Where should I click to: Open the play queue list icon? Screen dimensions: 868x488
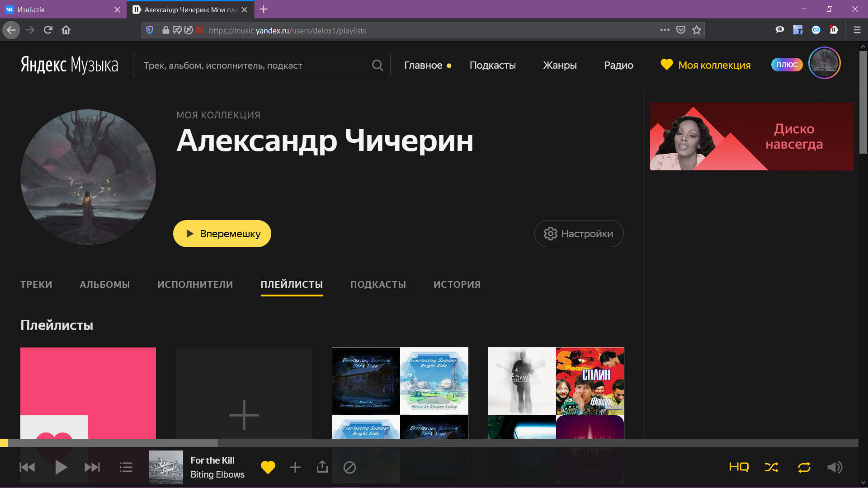tap(126, 467)
